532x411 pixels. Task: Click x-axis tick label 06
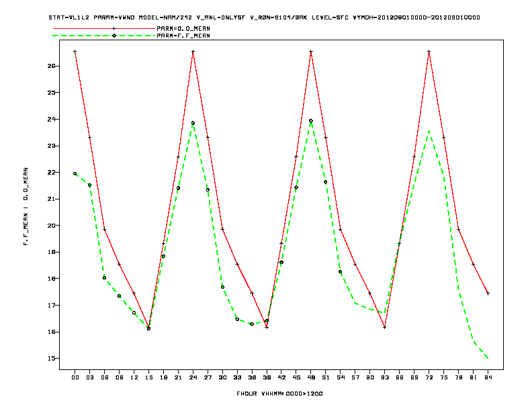105,377
